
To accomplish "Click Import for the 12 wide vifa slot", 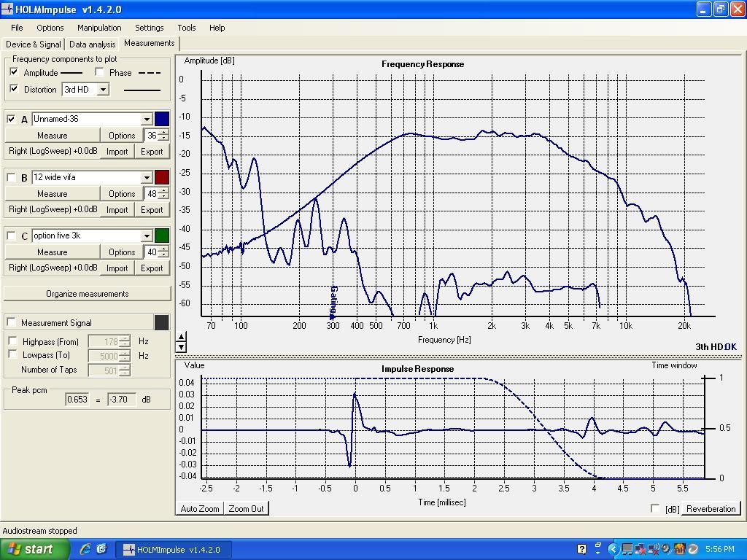I will (x=117, y=209).
